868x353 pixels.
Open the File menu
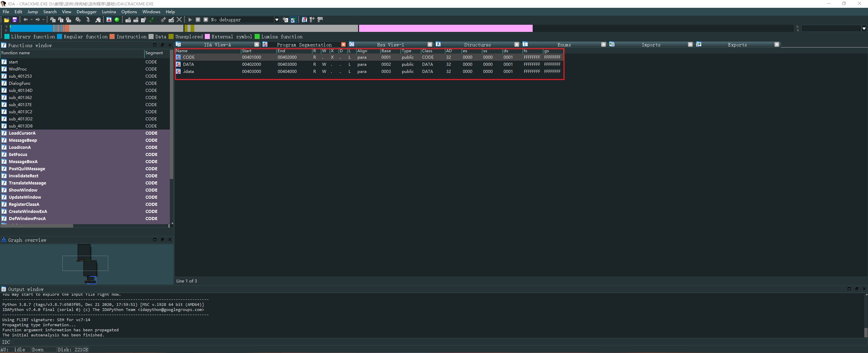pyautogui.click(x=6, y=12)
